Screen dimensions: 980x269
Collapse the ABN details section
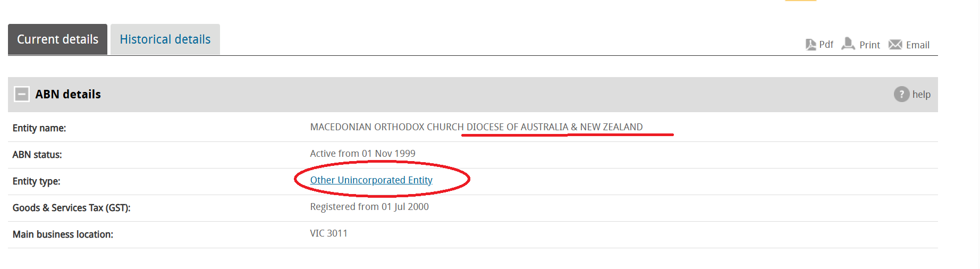[22, 94]
